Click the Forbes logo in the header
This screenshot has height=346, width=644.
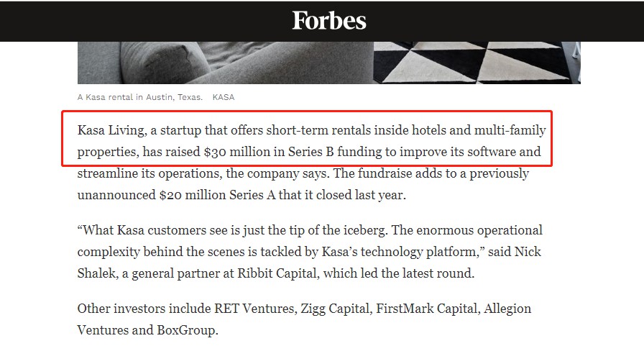(x=328, y=21)
